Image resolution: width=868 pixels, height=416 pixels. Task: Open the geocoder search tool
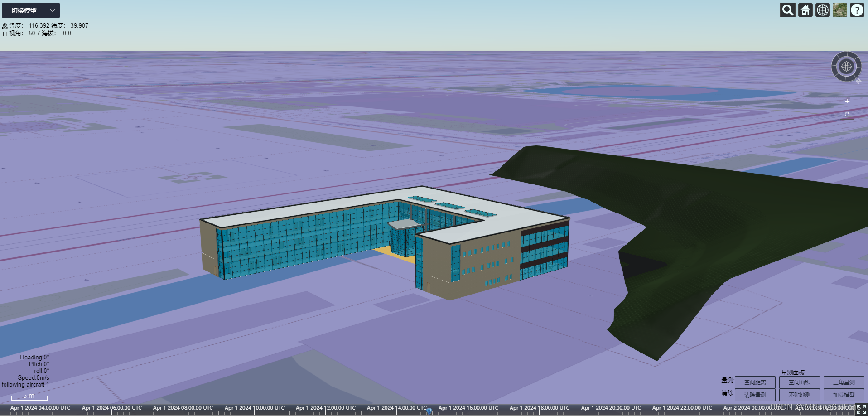pos(787,10)
